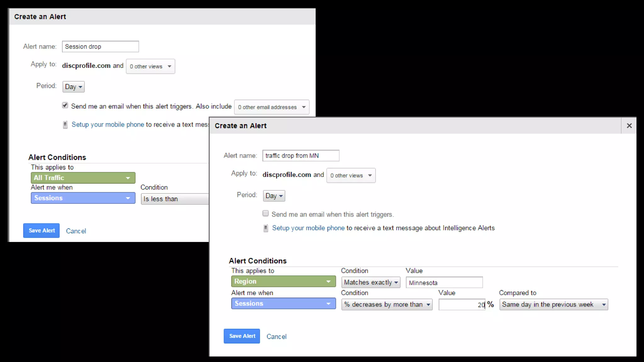Click the percent value field showing 20
Image resolution: width=644 pixels, height=362 pixels.
pos(462,304)
